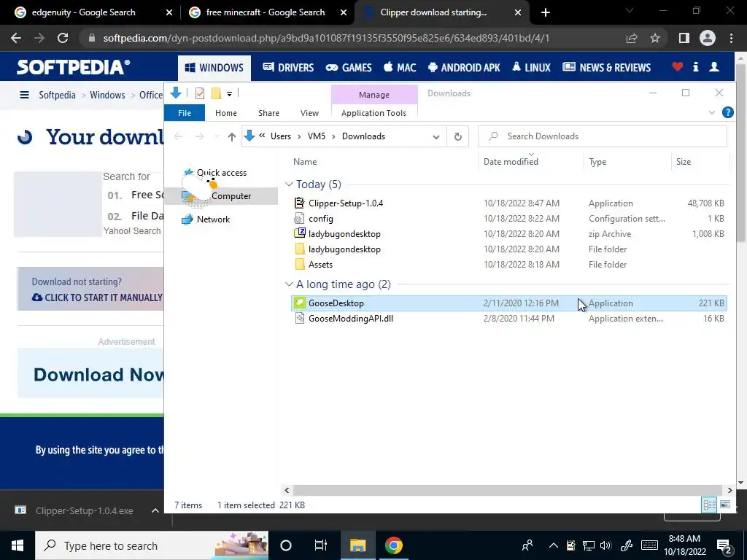The width and height of the screenshot is (747, 560).
Task: Collapse the A long time ago group
Action: pyautogui.click(x=289, y=284)
